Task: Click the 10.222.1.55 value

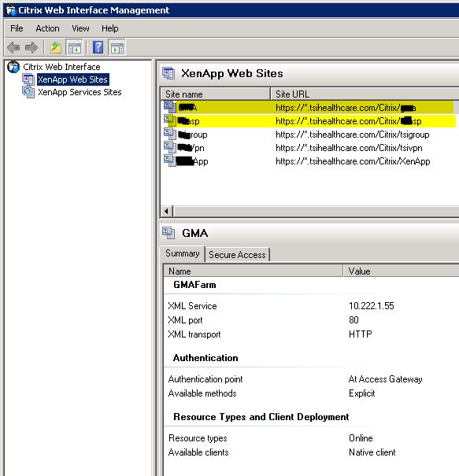Action: tap(371, 306)
